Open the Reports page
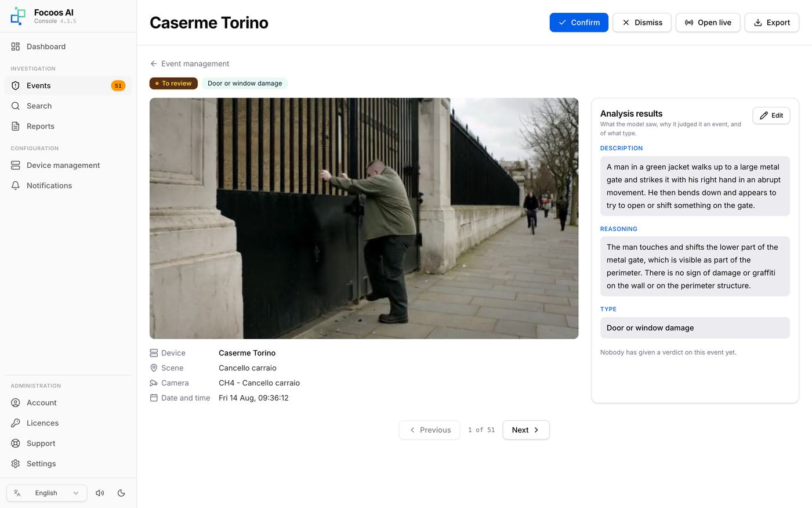Image resolution: width=812 pixels, height=508 pixels. point(68,126)
